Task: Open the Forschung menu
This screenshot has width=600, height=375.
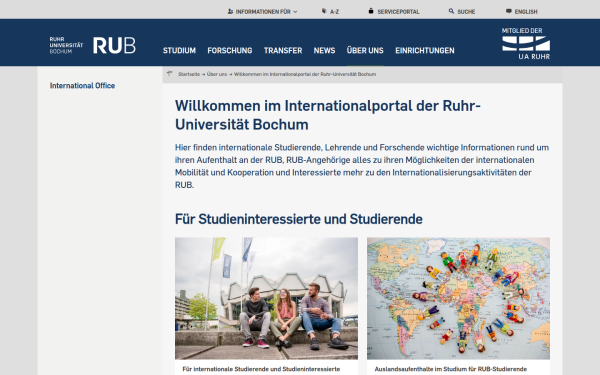Action: click(230, 51)
